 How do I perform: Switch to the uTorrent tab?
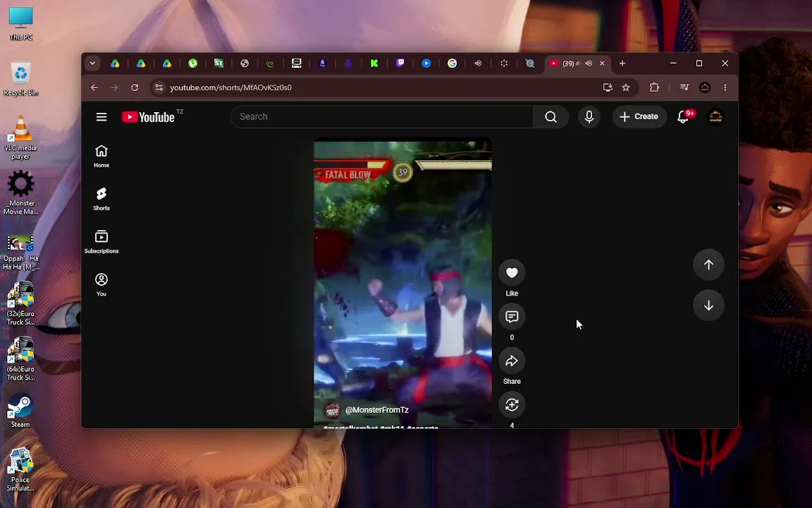coord(192,64)
